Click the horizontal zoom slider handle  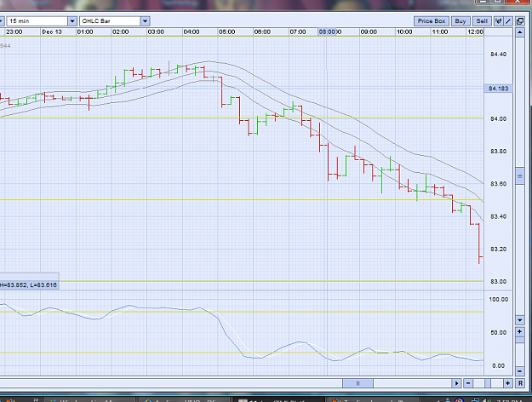(x=488, y=383)
